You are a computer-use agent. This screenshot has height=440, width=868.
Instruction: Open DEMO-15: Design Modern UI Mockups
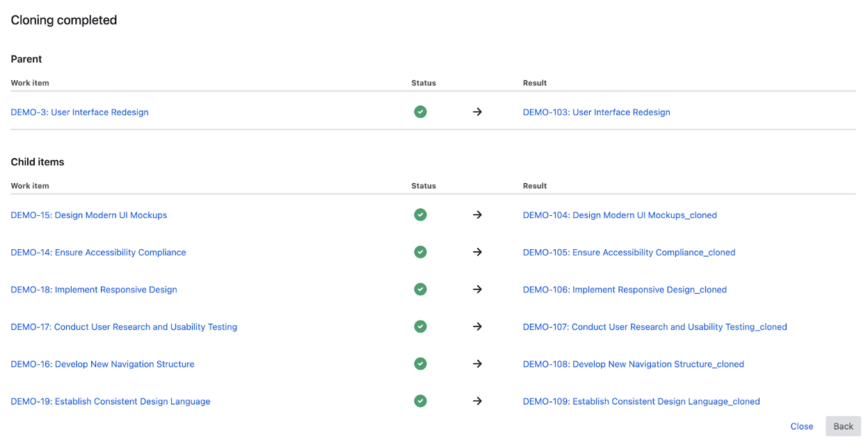click(89, 215)
